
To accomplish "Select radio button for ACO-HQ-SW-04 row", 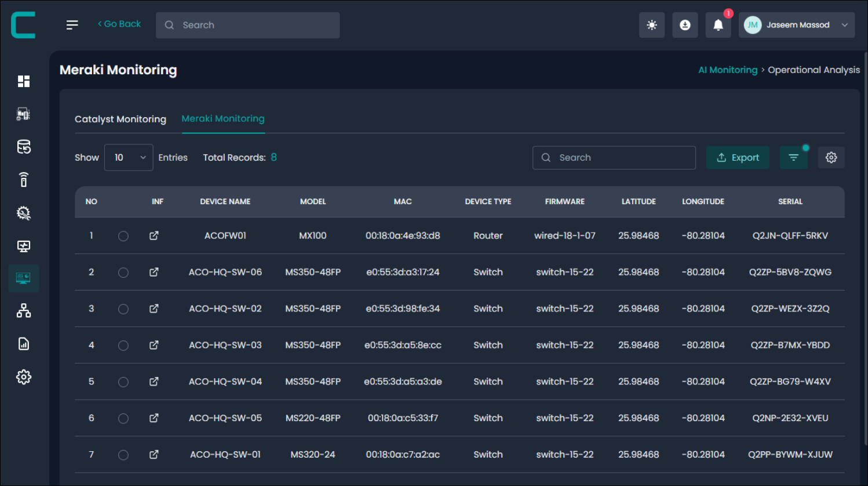I will 123,382.
